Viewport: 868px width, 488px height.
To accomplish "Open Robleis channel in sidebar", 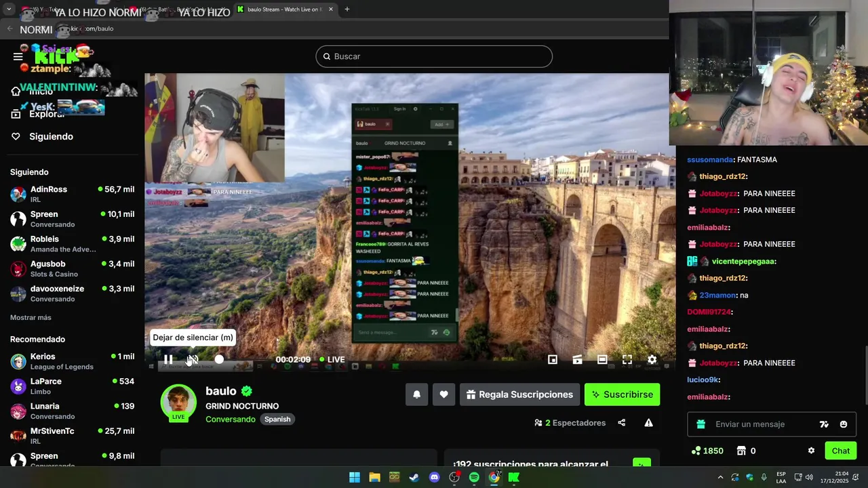I will 72,244.
